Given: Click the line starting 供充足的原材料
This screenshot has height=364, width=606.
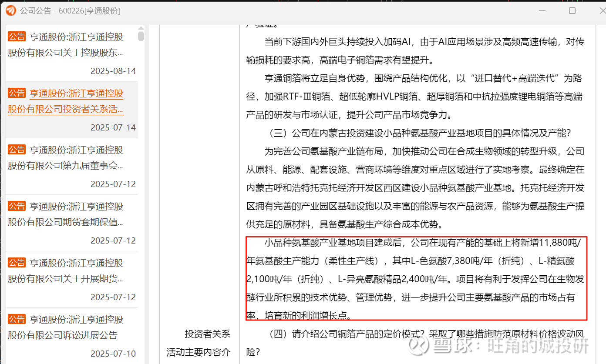Looking at the screenshot, I should [344, 224].
